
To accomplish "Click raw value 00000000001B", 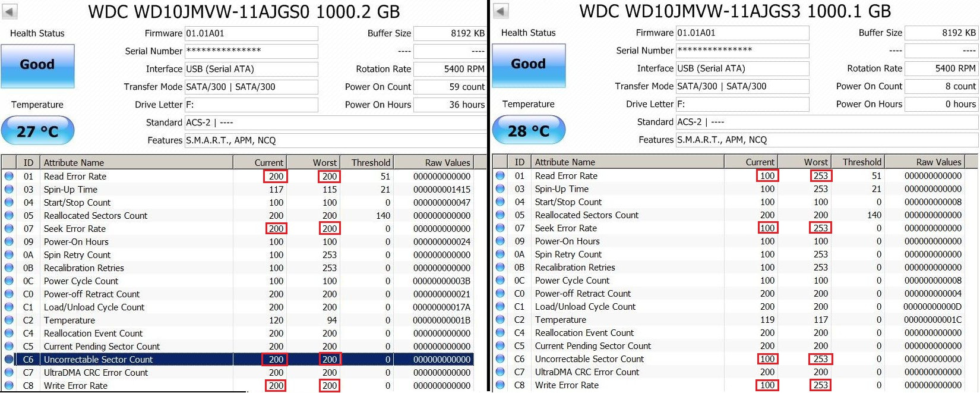I will pyautogui.click(x=442, y=320).
